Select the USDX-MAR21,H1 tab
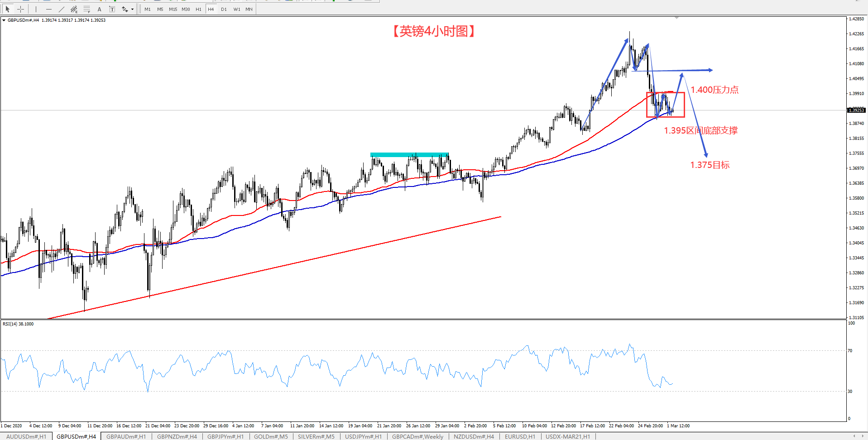Viewport: 868px width, 440px height. [x=568, y=436]
